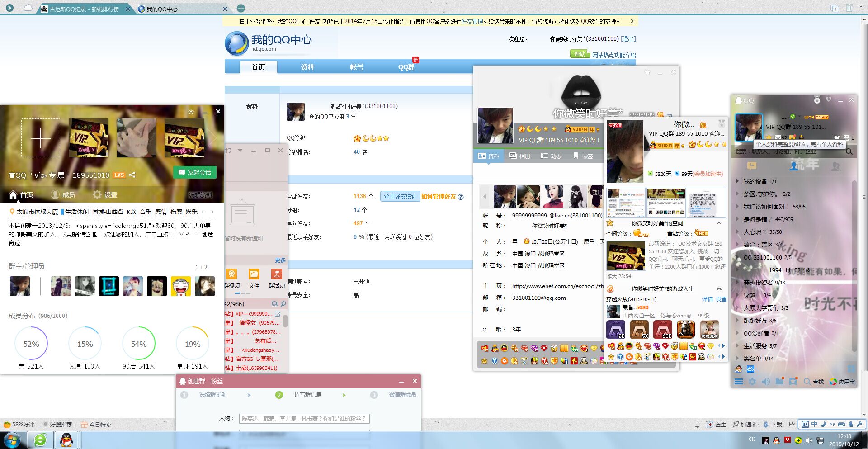Viewport: 868px width, 449px height.
Task: Switch to 吉尼斯QQ纪录 browser tab
Action: 84,9
